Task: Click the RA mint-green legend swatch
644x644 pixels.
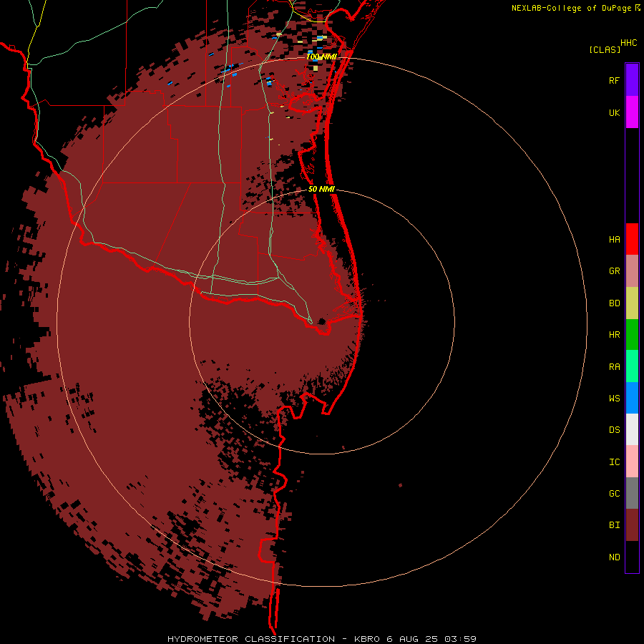Action: coord(632,366)
